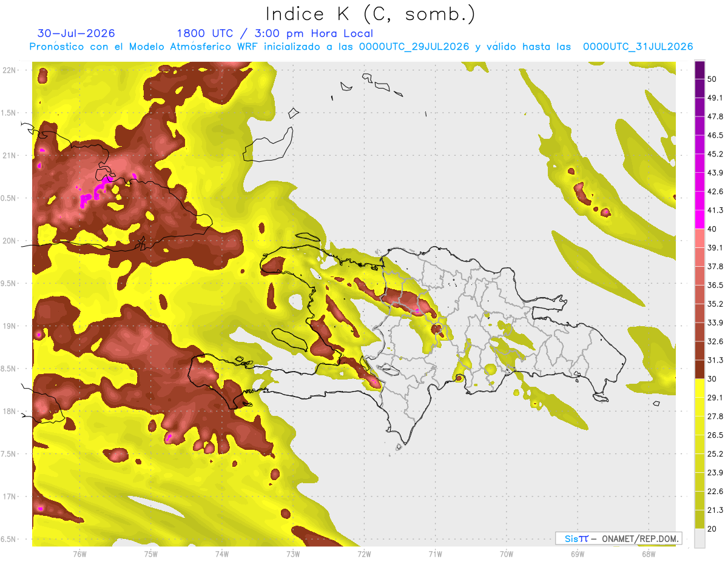The image size is (728, 562).
Task: Click the legend value "26.5"
Action: pos(715,435)
